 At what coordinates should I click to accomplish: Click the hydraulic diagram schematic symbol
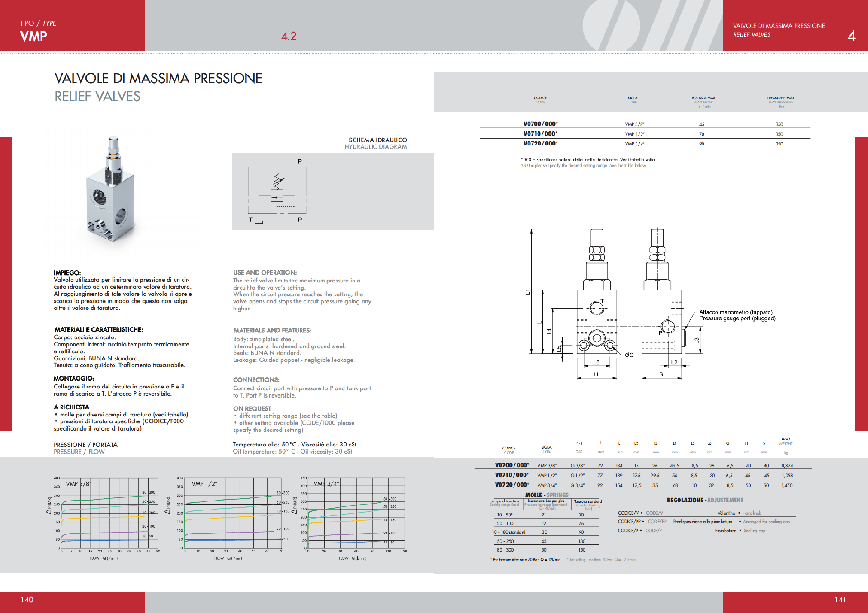[277, 191]
